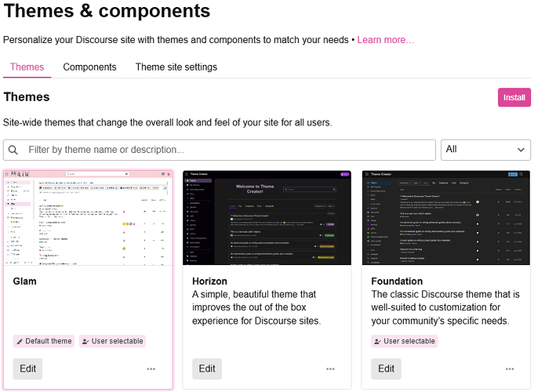Switch to the Components tab
534x392 pixels.
89,67
